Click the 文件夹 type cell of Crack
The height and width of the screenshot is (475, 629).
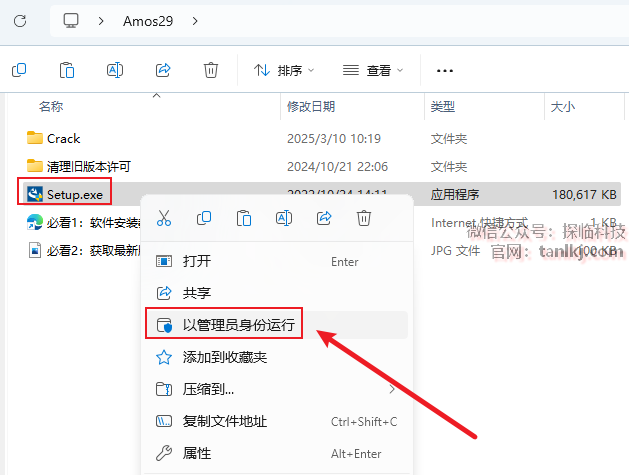(x=448, y=139)
